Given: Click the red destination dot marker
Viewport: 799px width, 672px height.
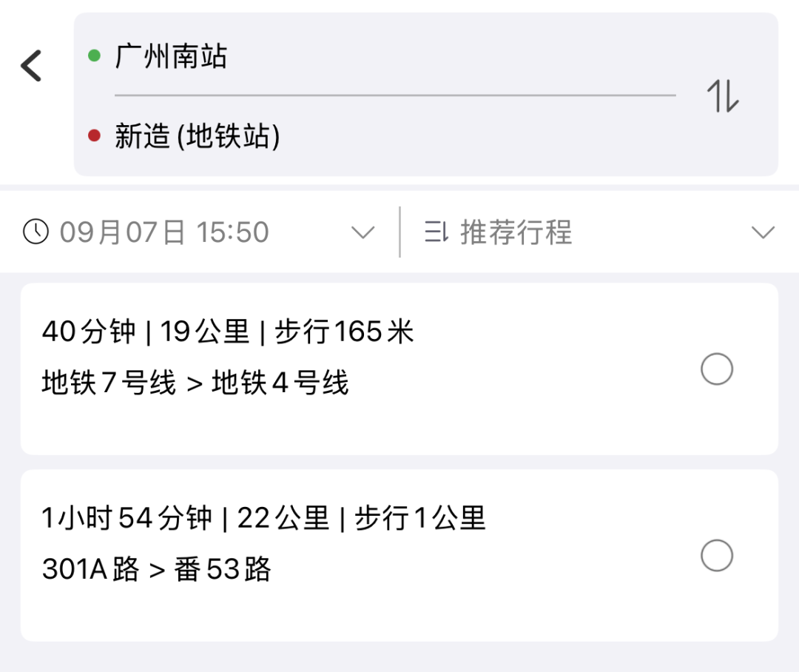Looking at the screenshot, I should pos(94,135).
